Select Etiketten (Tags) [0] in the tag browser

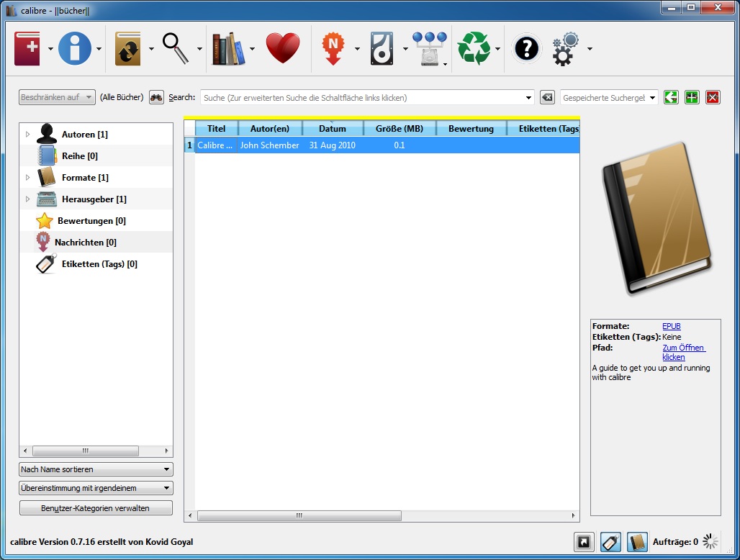[99, 264]
